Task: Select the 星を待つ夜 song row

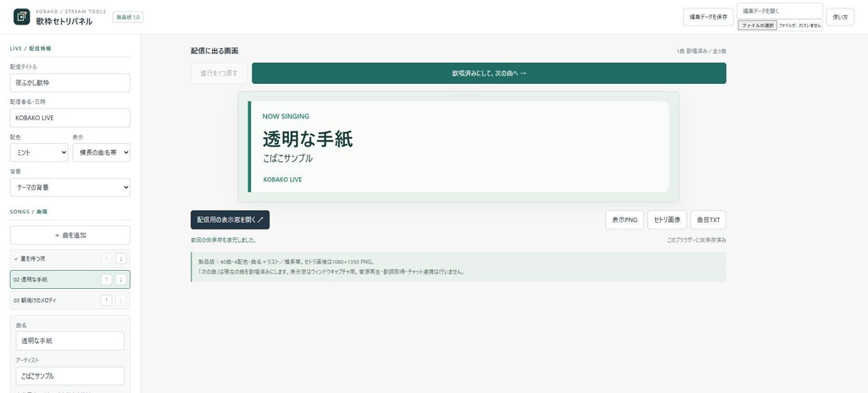Action: 70,258
